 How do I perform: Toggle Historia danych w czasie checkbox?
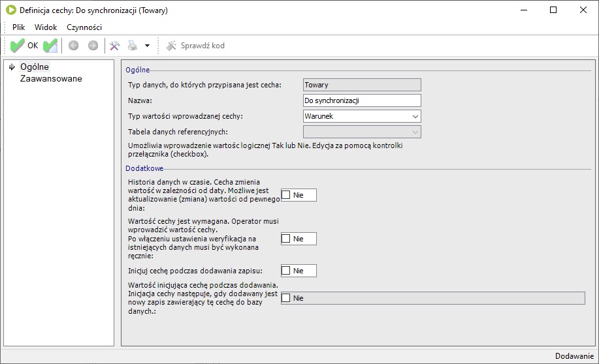pyautogui.click(x=285, y=195)
